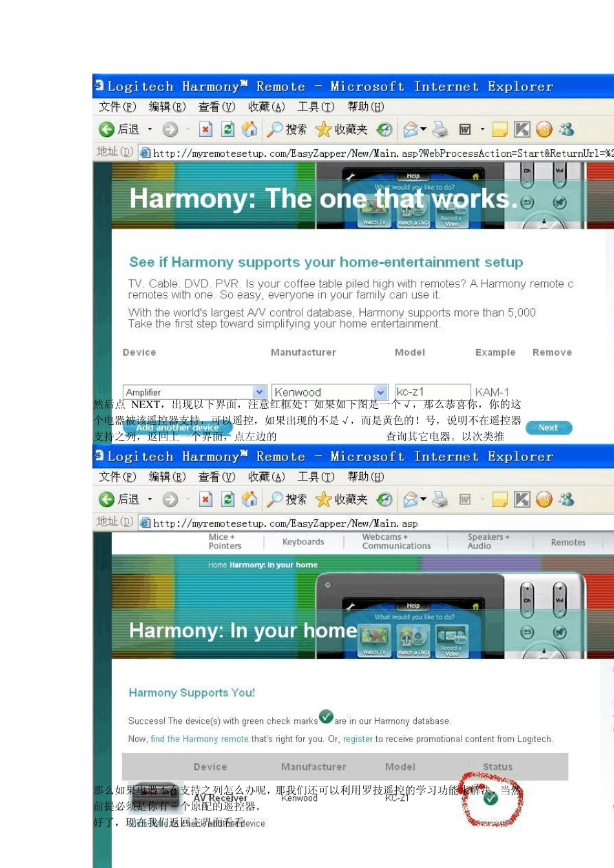Open the 帮助(H) menu in lower browser
The width and height of the screenshot is (614, 868).
(x=366, y=477)
